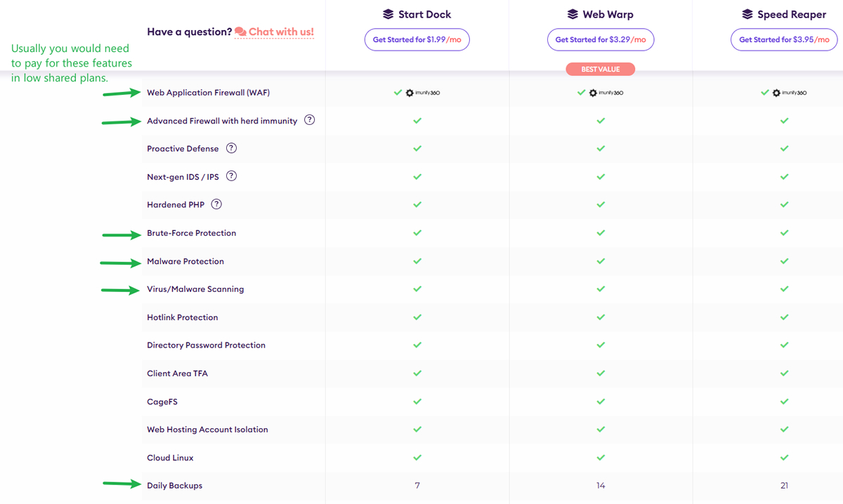Click the Client Area TFA checkmark under Speed Reaper
This screenshot has width=843, height=504.
click(x=784, y=373)
